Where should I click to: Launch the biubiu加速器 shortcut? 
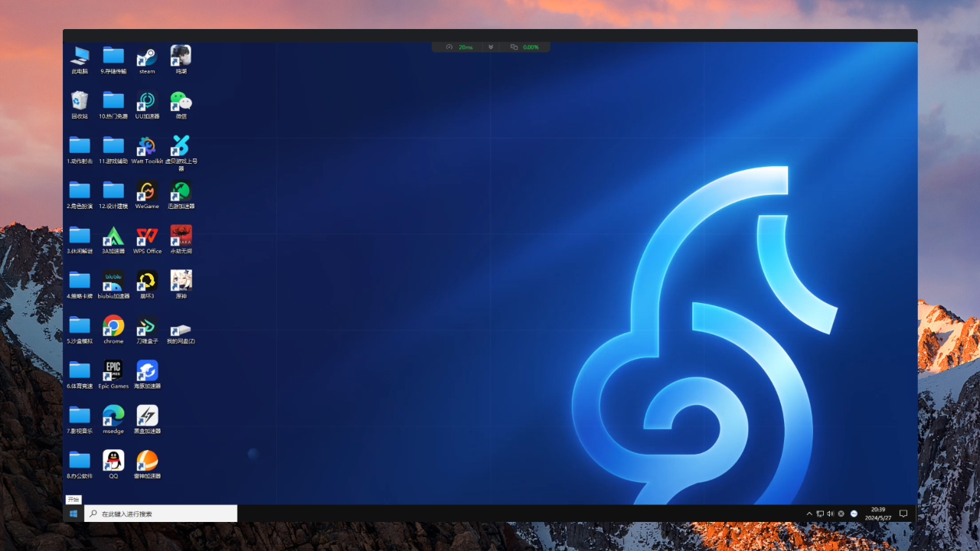(113, 285)
